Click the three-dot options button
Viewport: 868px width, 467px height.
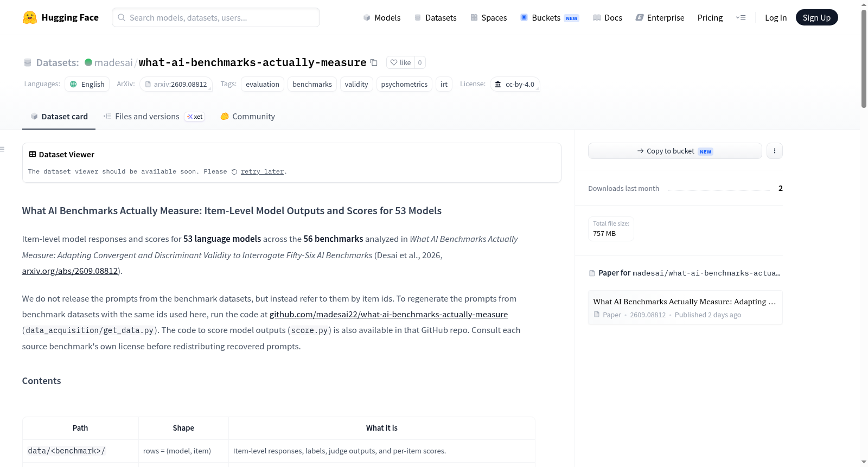(775, 151)
